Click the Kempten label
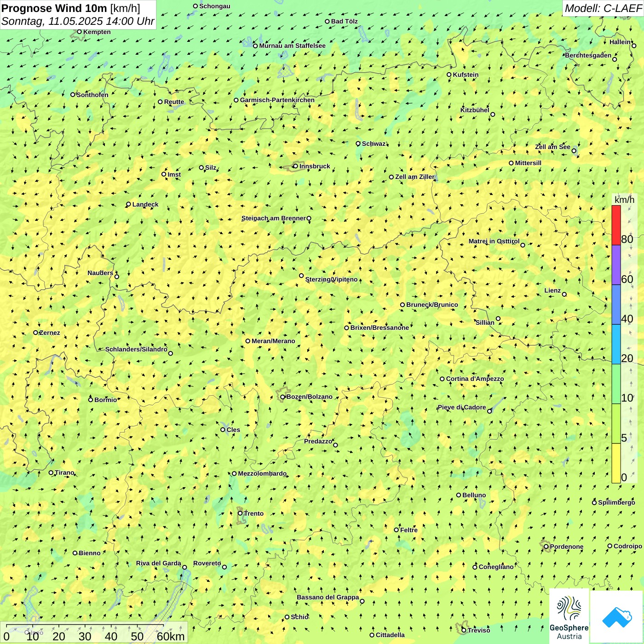 click(97, 32)
